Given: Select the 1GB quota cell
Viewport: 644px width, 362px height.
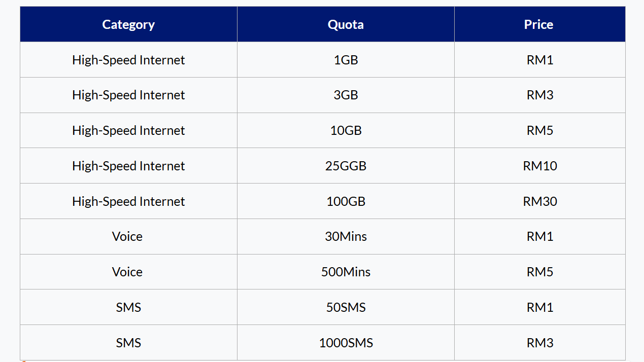Looking at the screenshot, I should tap(346, 60).
